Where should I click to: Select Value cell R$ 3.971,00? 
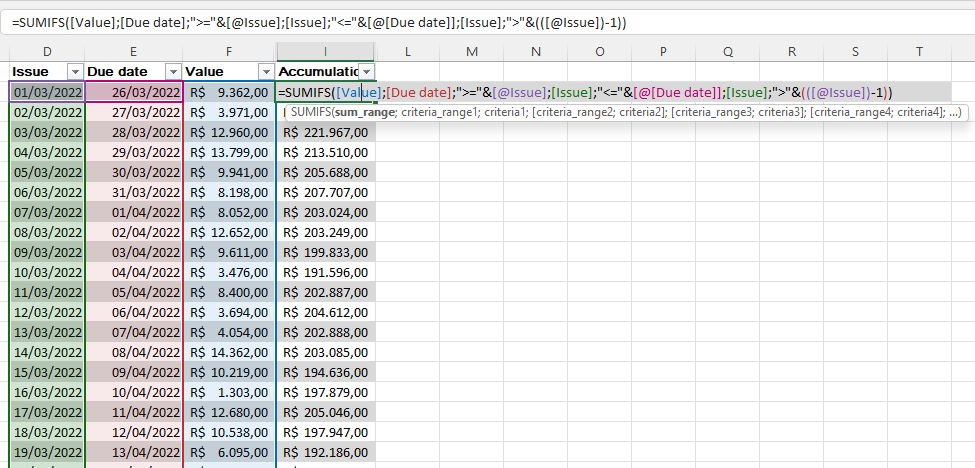[229, 112]
